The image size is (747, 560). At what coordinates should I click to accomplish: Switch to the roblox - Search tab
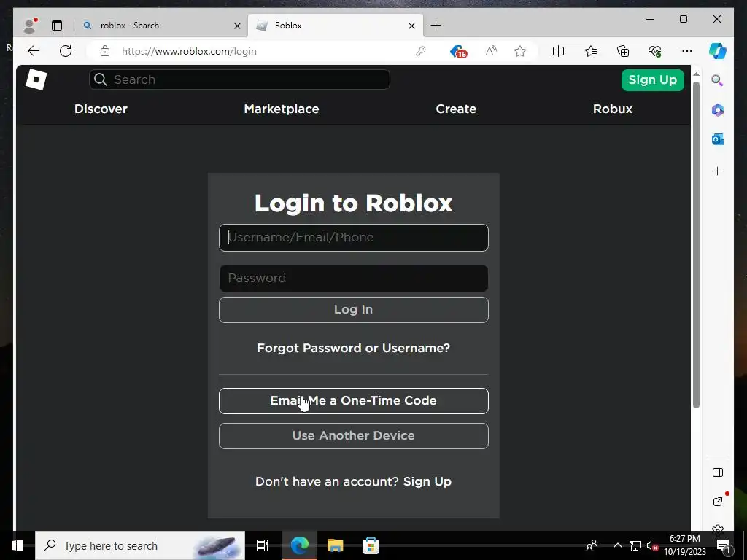pyautogui.click(x=160, y=26)
